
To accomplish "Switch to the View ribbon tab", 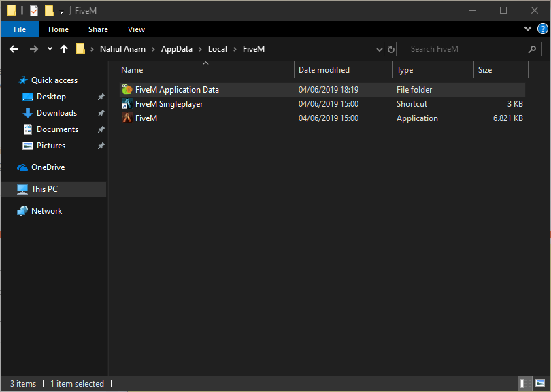I will coord(136,29).
